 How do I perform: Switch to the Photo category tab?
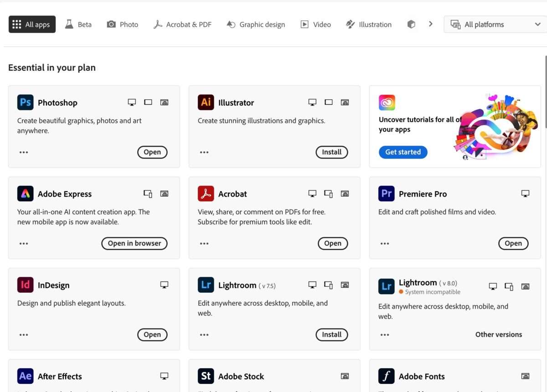coord(123,25)
